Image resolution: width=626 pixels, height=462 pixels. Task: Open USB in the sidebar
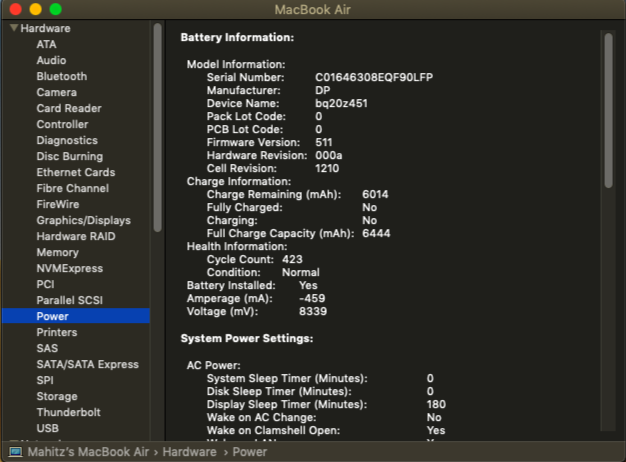pyautogui.click(x=48, y=428)
